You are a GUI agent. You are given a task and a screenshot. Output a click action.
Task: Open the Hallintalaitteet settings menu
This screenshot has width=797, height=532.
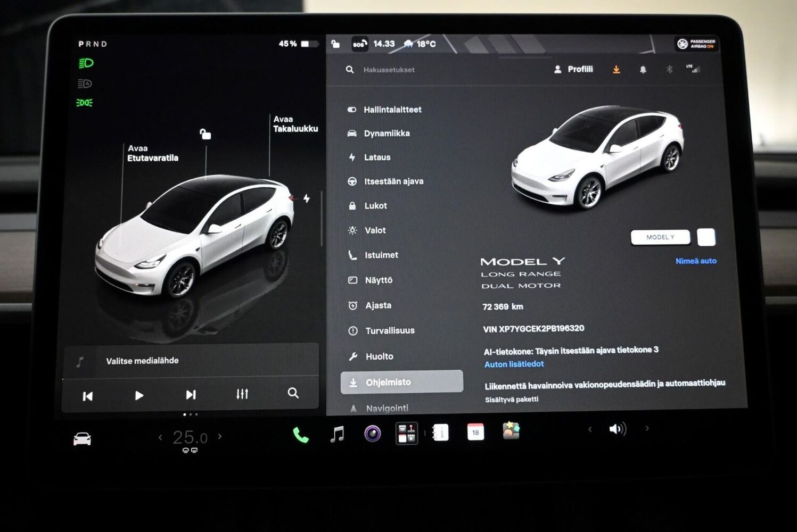pos(384,110)
